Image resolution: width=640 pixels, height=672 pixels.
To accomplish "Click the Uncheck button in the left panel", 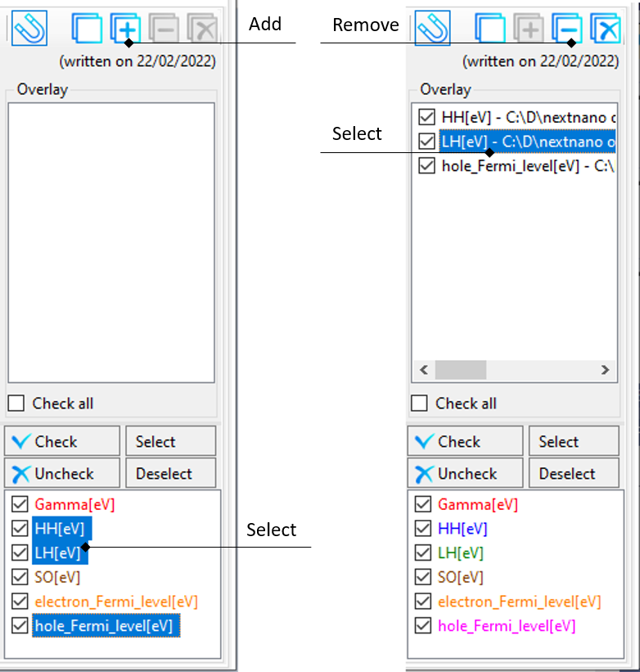I will click(62, 473).
